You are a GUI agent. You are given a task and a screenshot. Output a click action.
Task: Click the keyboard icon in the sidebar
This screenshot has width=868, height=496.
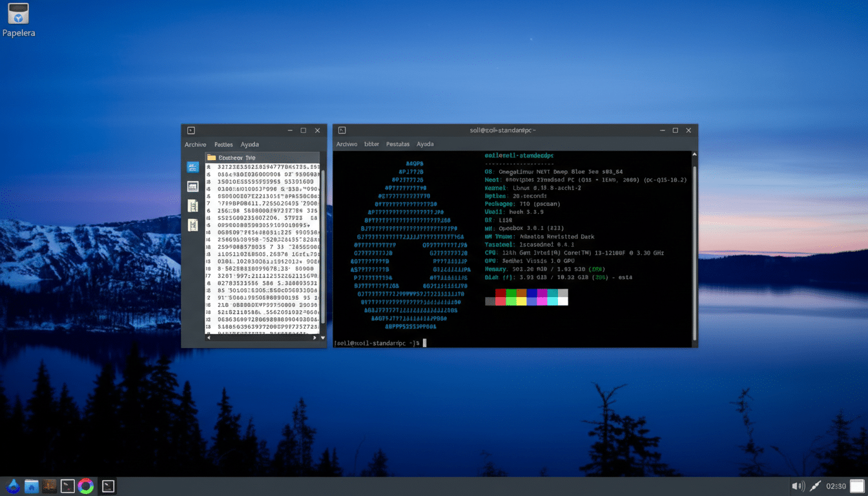192,186
